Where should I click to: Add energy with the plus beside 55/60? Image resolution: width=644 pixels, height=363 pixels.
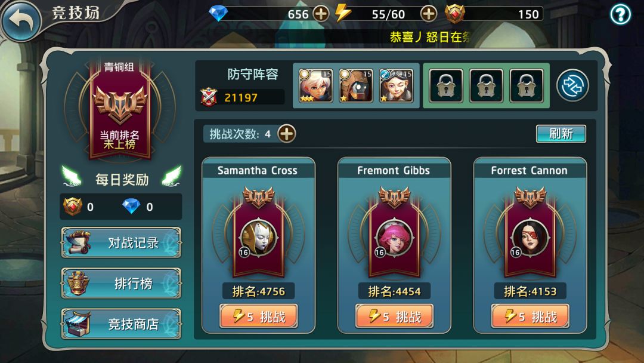[428, 14]
